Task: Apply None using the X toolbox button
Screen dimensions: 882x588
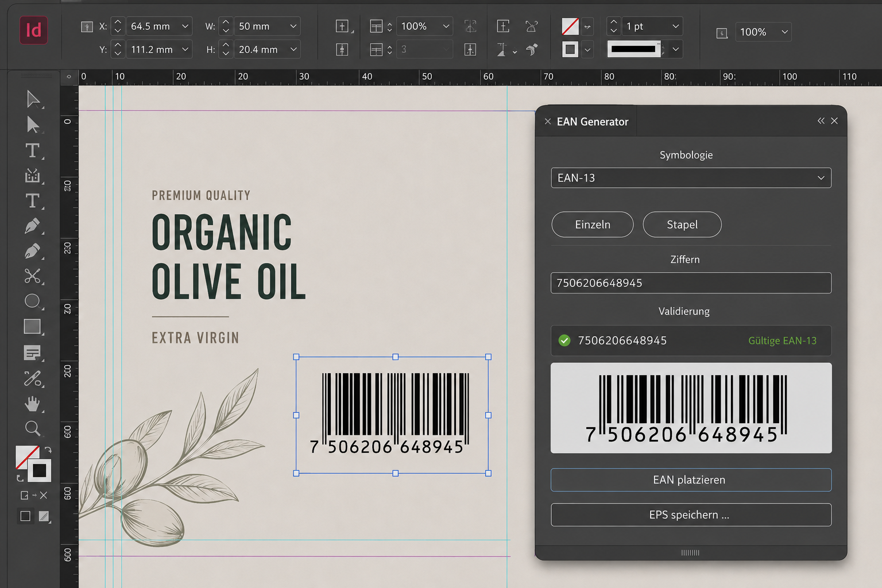Action: (x=44, y=495)
